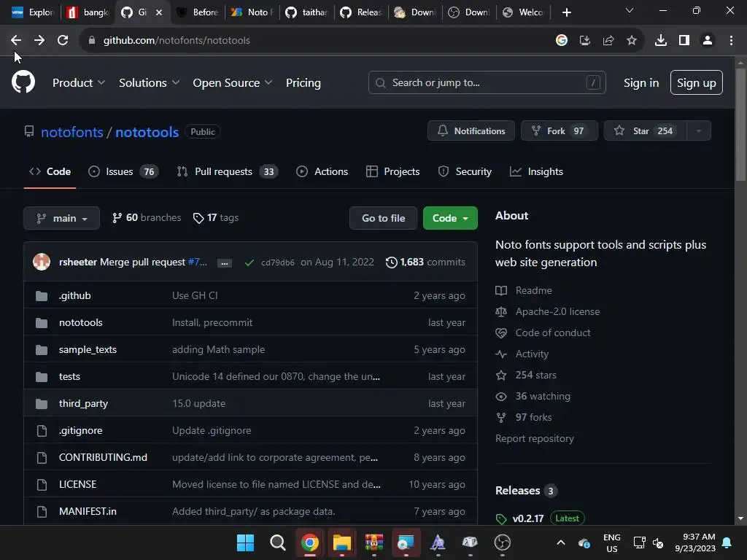Open the Insights tab
This screenshot has height=560, width=747.
pyautogui.click(x=536, y=171)
